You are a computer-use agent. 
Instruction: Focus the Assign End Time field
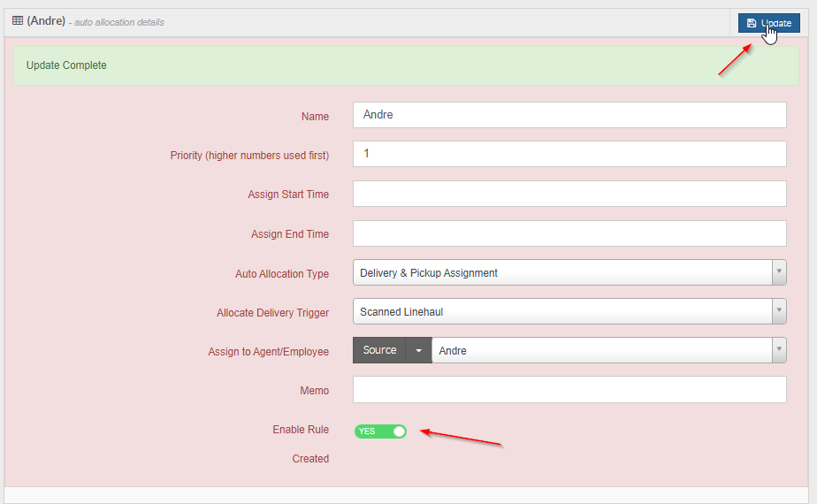[x=569, y=233]
